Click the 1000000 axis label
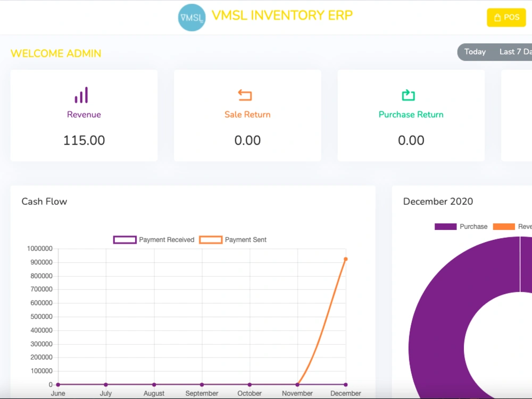This screenshot has height=399, width=532. tap(40, 248)
